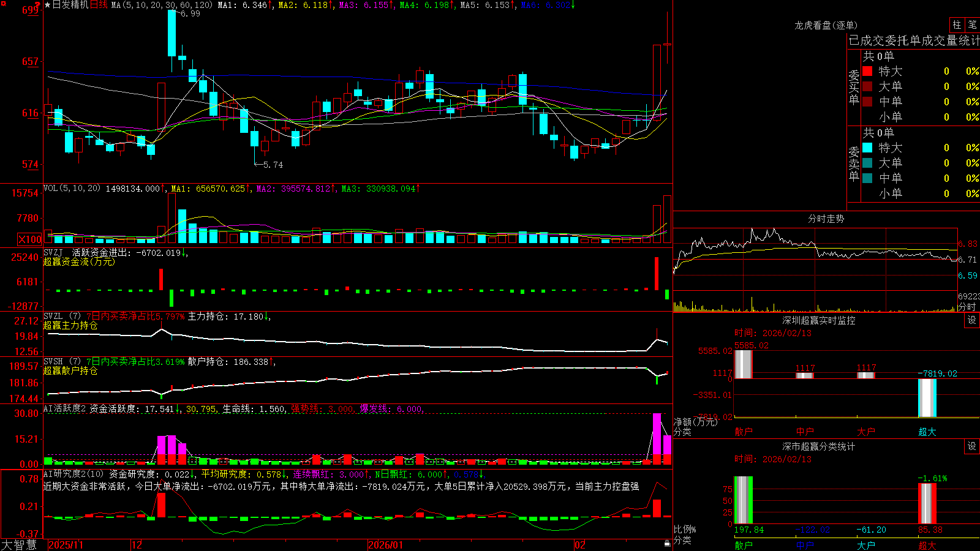The height and width of the screenshot is (551, 980).
Task: Click the red 超大 bar labeled -1.61%
Action: click(927, 504)
